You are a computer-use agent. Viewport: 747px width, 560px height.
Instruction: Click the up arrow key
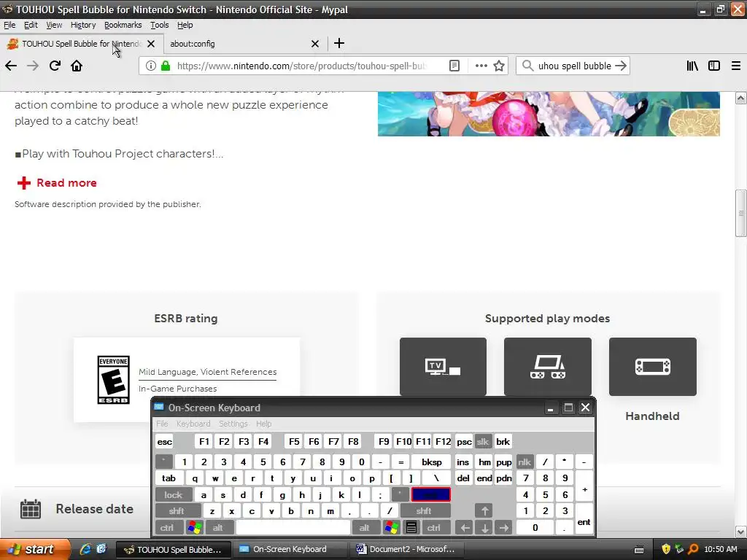484,511
